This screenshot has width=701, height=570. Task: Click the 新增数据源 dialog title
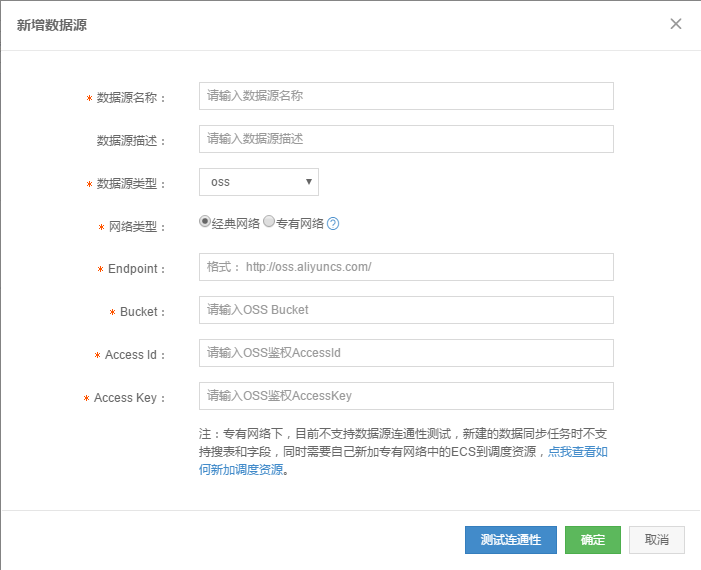click(51, 25)
